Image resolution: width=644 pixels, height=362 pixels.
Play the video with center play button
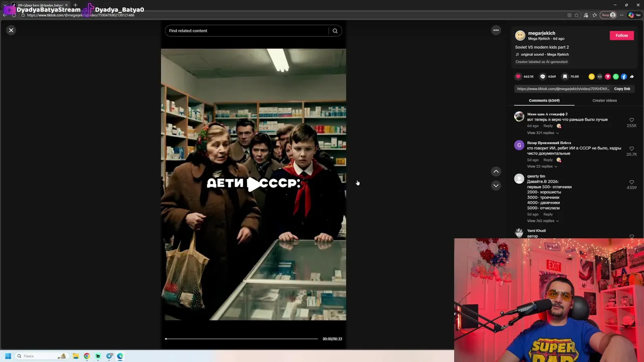point(254,184)
